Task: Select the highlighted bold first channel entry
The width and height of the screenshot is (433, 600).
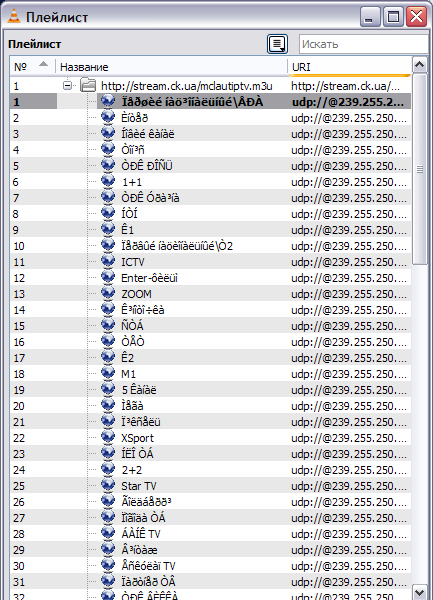Action: coord(192,102)
